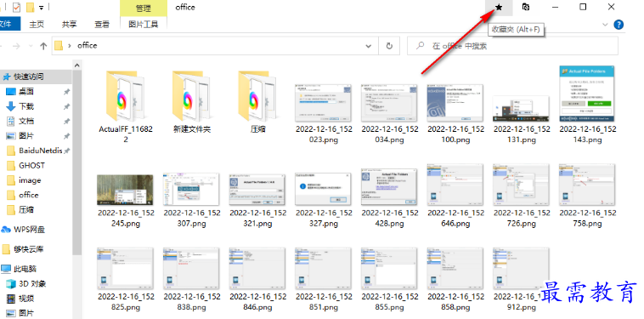644x319 pixels.
Task: Open the Help question mark icon
Action: click(619, 25)
